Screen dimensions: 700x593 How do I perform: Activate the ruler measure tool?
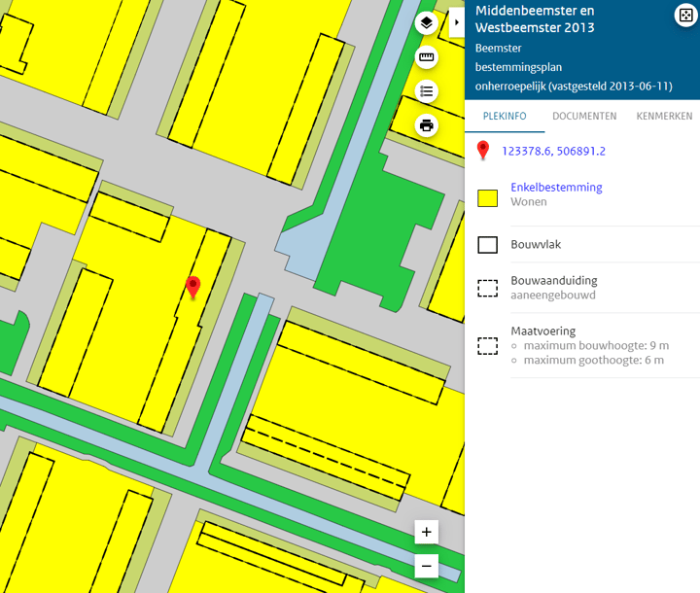coord(426,57)
